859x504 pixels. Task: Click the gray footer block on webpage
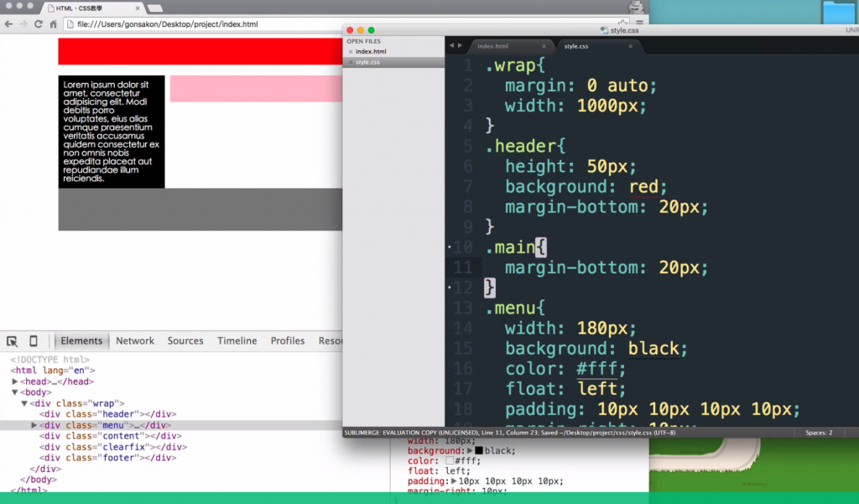click(200, 210)
